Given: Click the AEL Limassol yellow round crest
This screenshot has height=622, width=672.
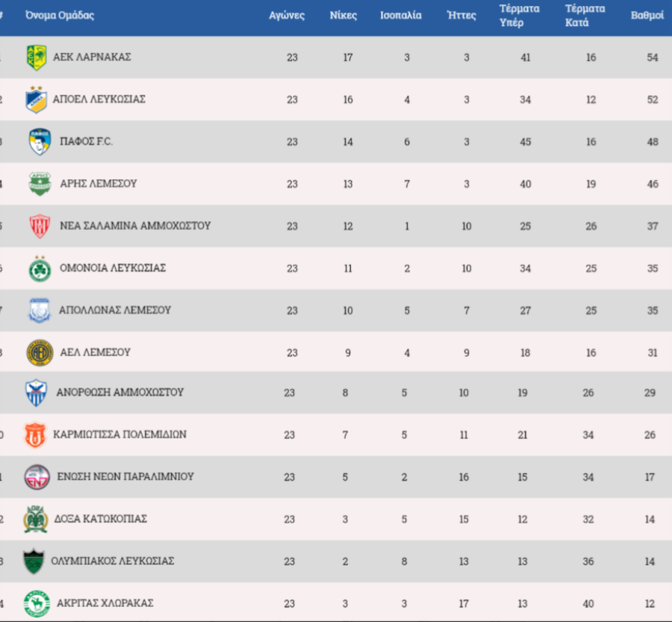Looking at the screenshot, I should pos(40,352).
